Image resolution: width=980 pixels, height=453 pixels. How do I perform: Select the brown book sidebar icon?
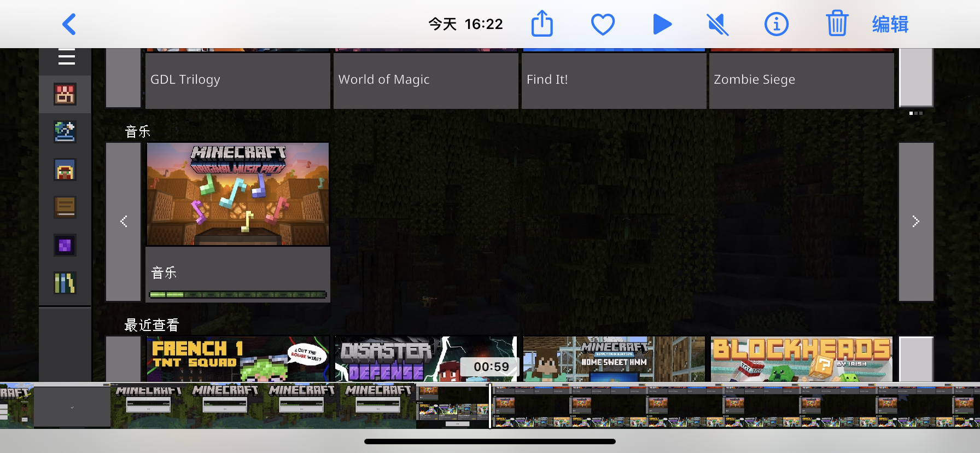(65, 207)
